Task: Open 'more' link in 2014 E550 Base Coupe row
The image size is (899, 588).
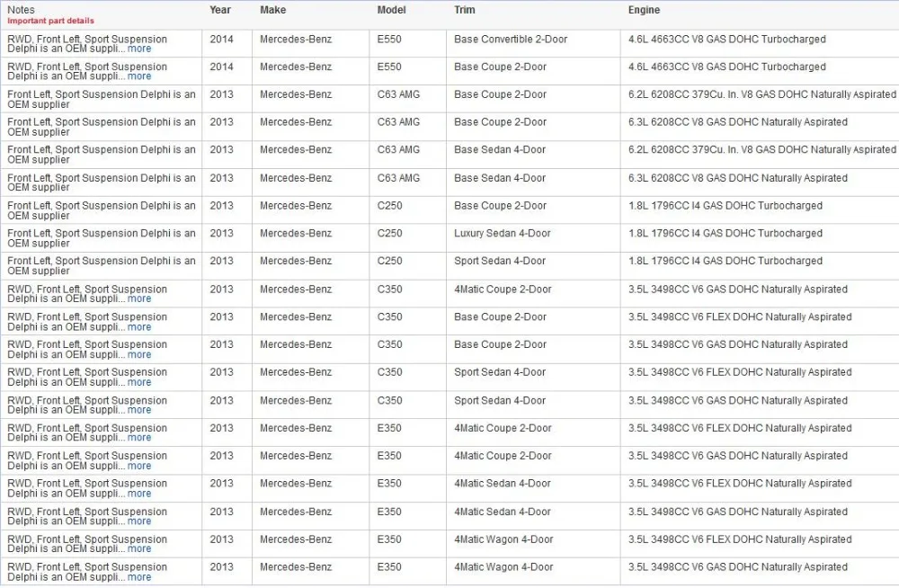Action: [x=139, y=76]
